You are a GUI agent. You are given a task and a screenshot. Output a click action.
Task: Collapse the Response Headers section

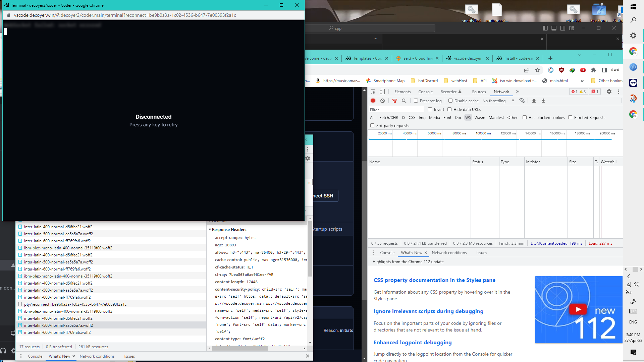(x=210, y=230)
